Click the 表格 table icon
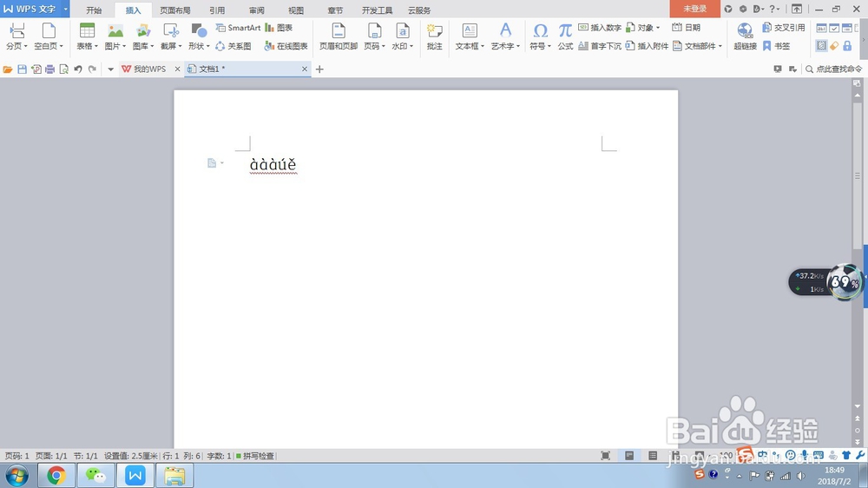 [x=87, y=30]
